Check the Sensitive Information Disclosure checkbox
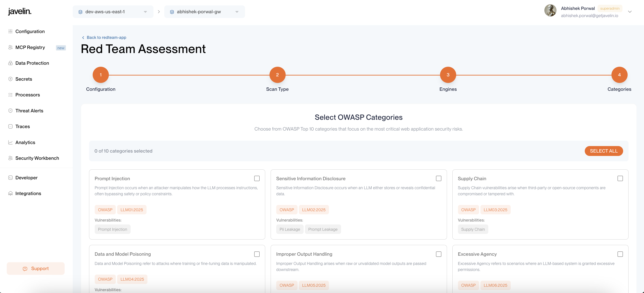 pyautogui.click(x=438, y=178)
